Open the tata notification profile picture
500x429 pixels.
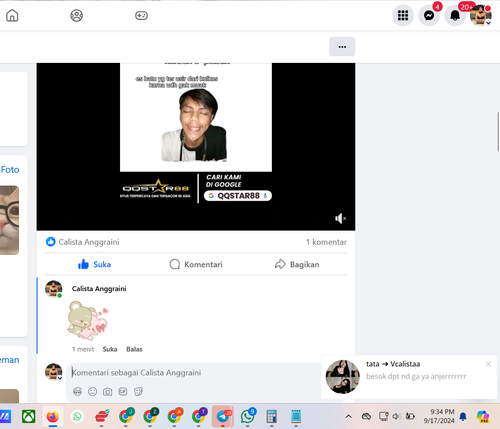(x=342, y=377)
